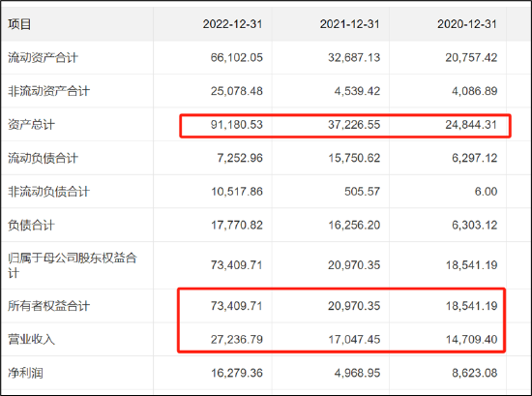This screenshot has height=396, width=532.
Task: Select revenue value 14,709.40
Action: click(x=472, y=339)
